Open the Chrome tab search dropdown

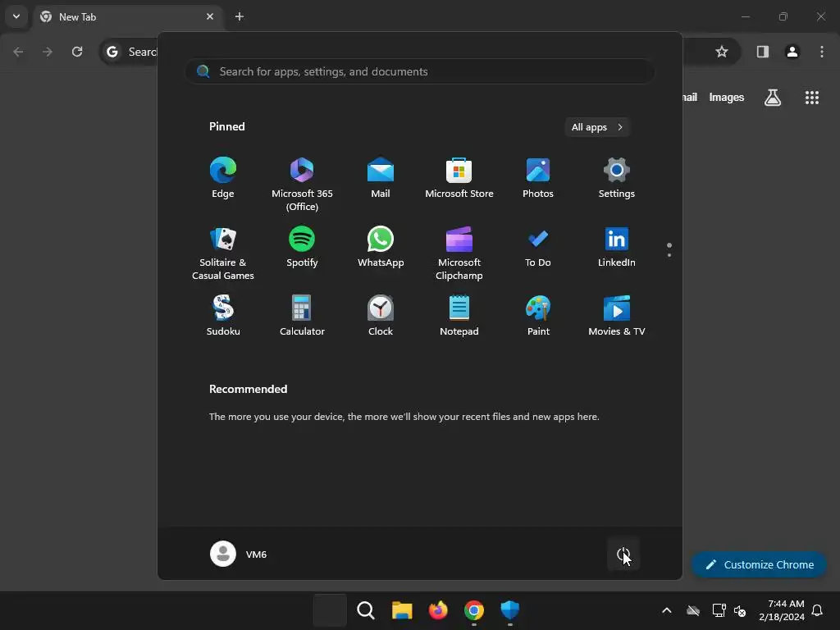16,16
